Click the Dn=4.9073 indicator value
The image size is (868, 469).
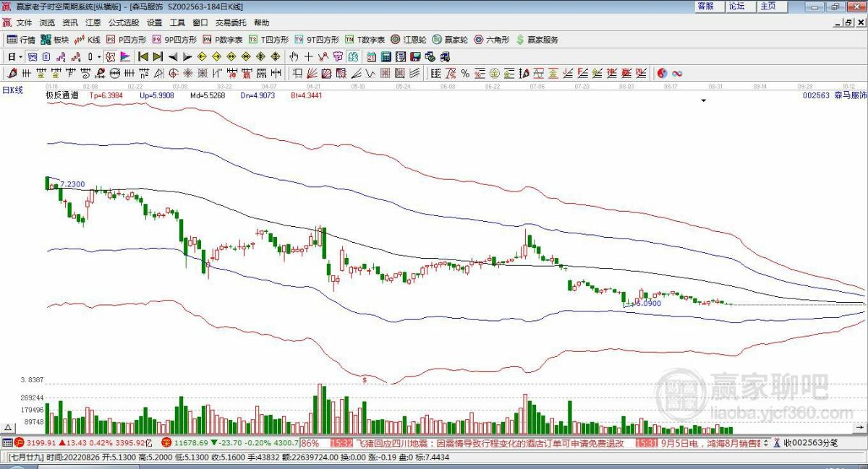coord(258,95)
